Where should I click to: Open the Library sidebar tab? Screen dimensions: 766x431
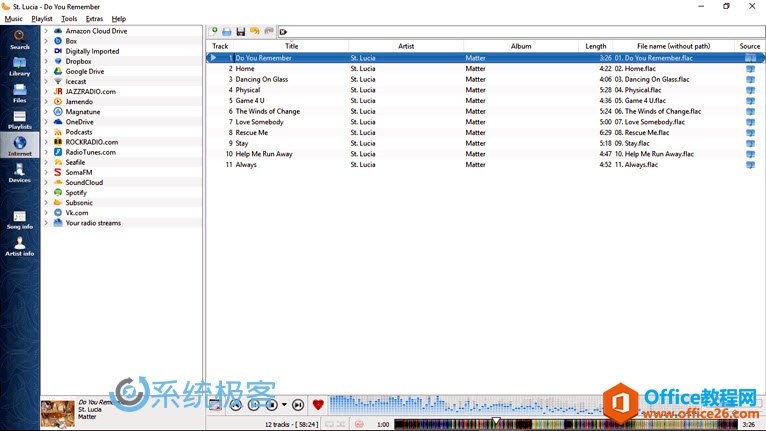click(x=20, y=66)
